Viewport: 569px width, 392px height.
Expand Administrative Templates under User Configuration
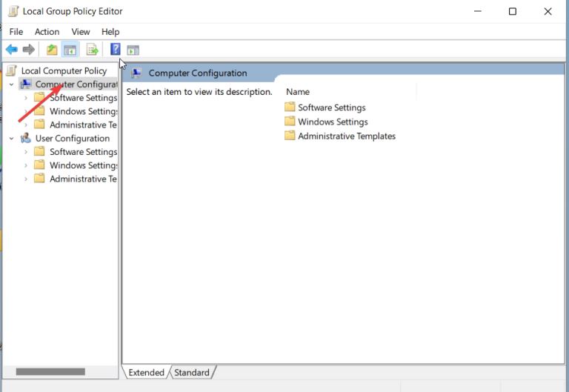coord(26,179)
